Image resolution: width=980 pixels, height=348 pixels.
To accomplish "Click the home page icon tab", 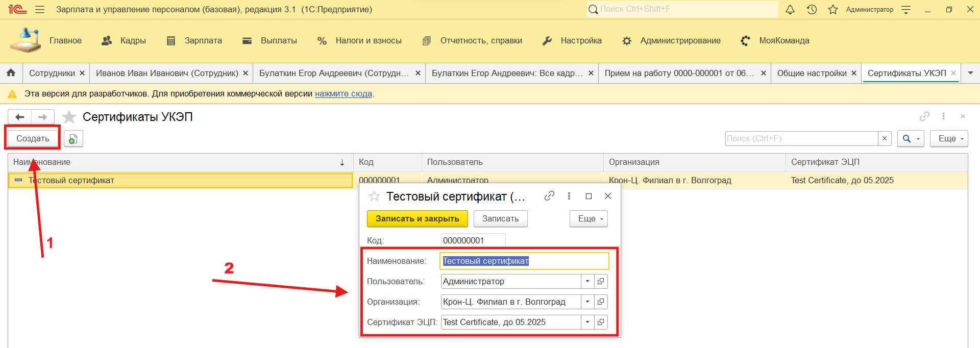I will (x=11, y=73).
